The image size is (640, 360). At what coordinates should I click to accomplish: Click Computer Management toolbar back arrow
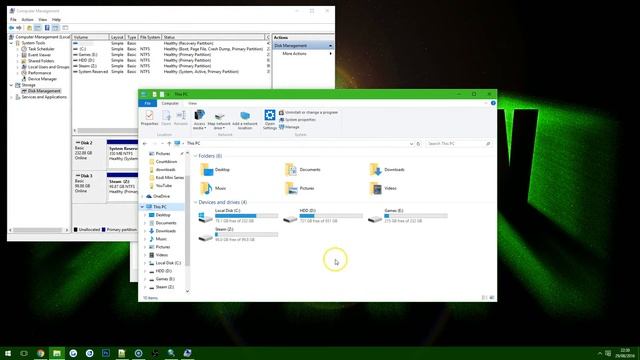(x=11, y=28)
